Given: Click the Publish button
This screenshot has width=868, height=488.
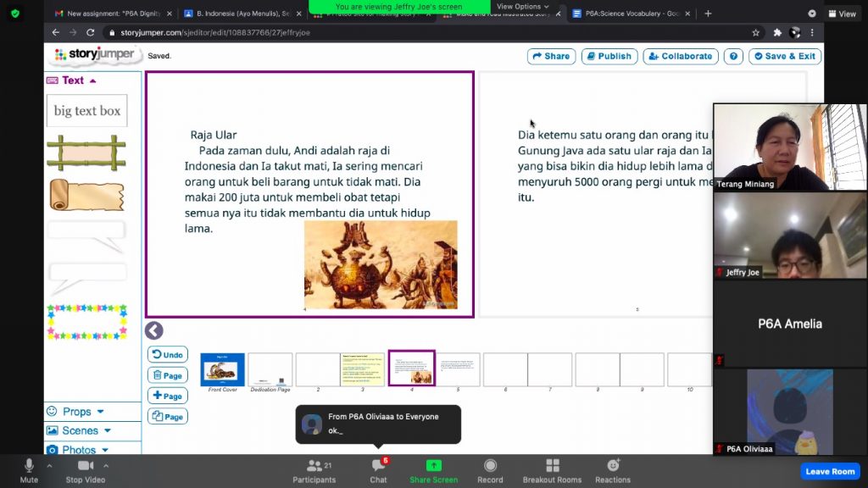Looking at the screenshot, I should click(x=607, y=56).
